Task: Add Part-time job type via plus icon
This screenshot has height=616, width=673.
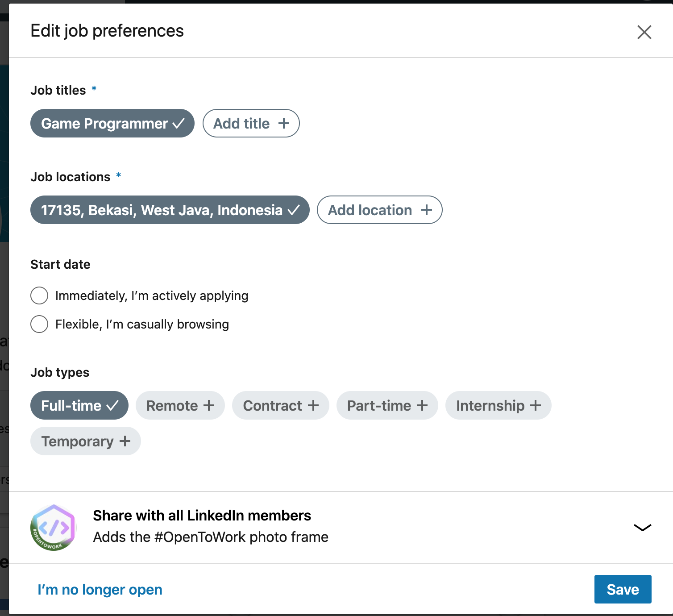Action: coord(422,406)
